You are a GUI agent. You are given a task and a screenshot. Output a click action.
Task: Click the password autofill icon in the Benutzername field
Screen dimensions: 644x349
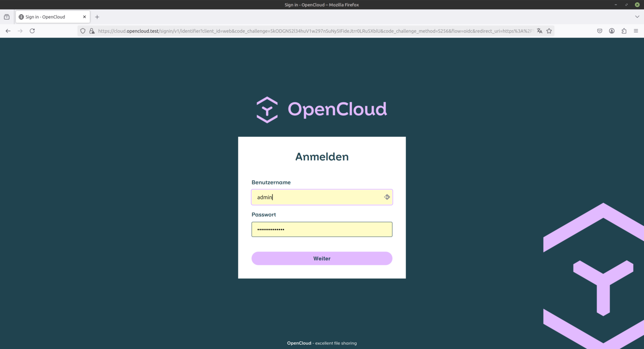387,197
